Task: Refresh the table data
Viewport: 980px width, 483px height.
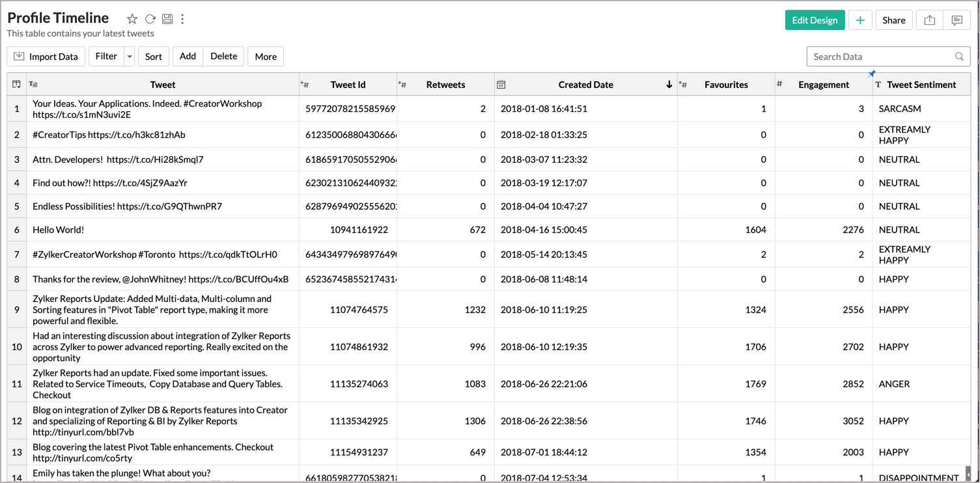Action: (x=150, y=19)
